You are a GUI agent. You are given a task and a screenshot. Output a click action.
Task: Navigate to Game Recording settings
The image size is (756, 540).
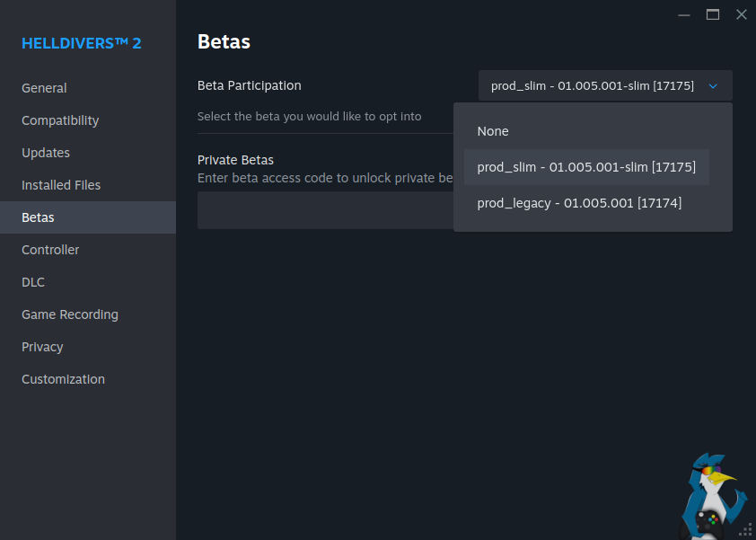70,314
